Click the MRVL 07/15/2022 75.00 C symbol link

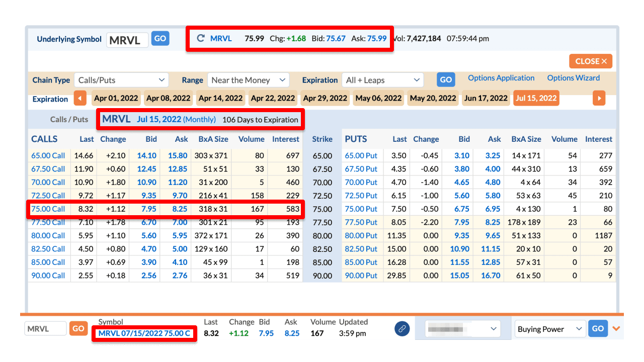click(x=144, y=333)
